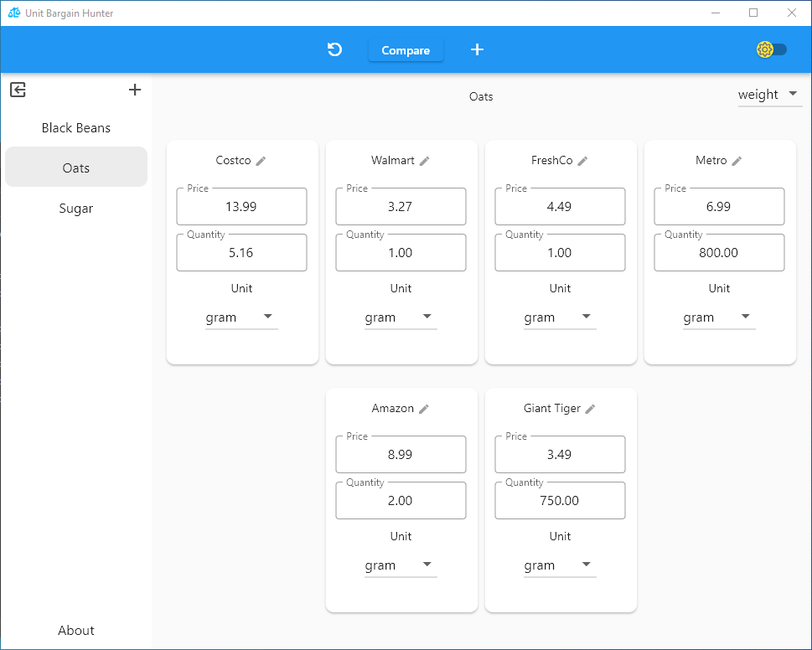812x650 pixels.
Task: Click Walmart's Price field 3.27
Action: 401,207
